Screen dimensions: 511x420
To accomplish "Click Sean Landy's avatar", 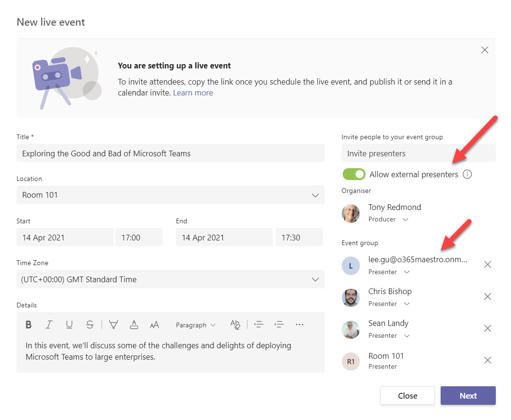I will click(x=351, y=329).
